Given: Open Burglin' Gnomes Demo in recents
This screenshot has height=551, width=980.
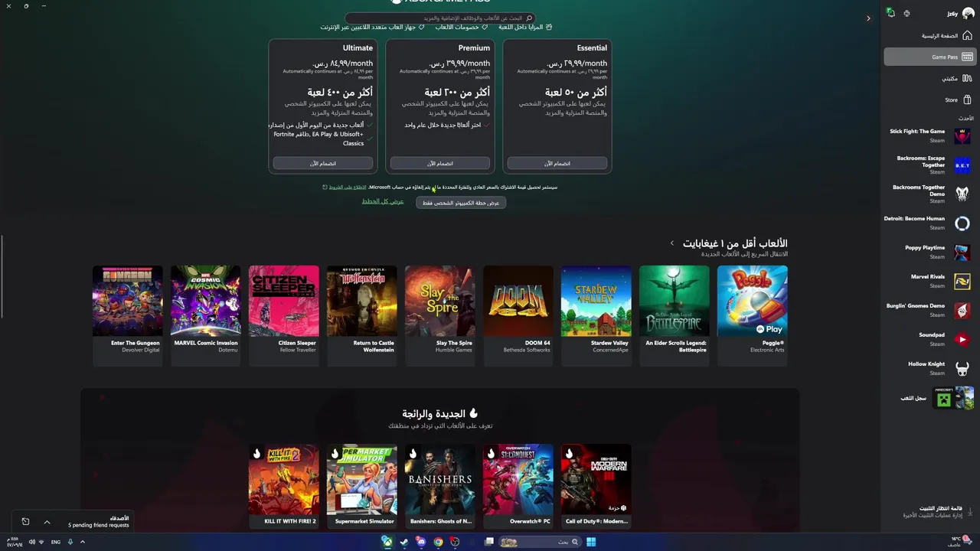Looking at the screenshot, I should [929, 310].
